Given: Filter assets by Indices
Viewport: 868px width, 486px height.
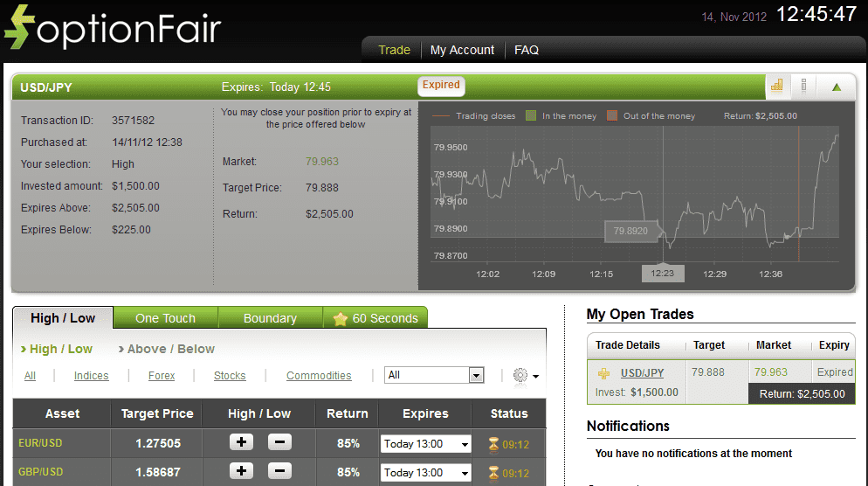Looking at the screenshot, I should point(92,376).
